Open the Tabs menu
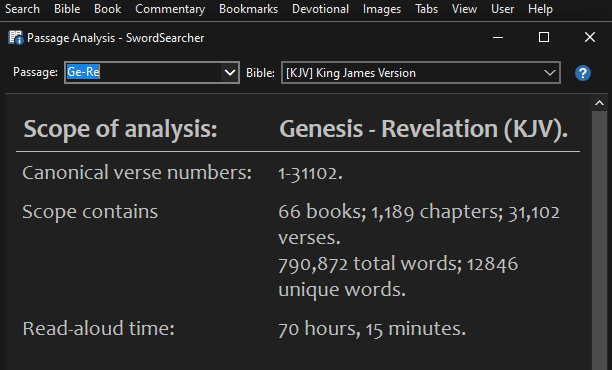 point(427,9)
